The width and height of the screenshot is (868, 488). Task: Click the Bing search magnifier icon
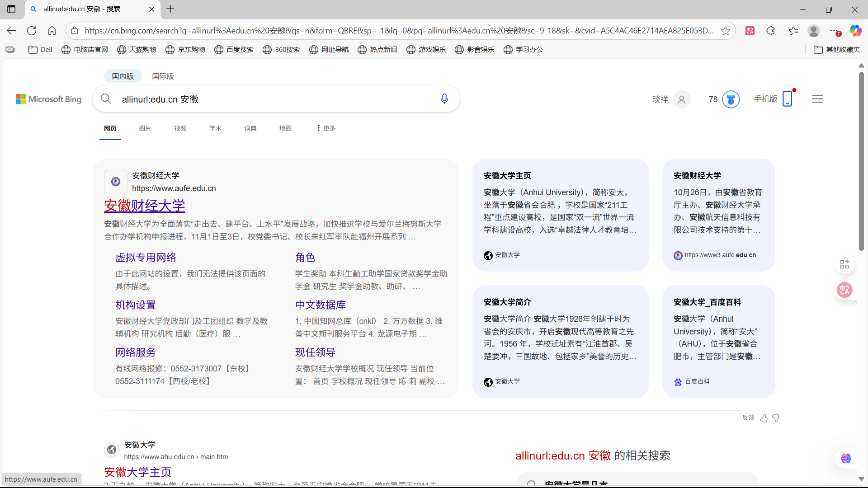click(106, 99)
